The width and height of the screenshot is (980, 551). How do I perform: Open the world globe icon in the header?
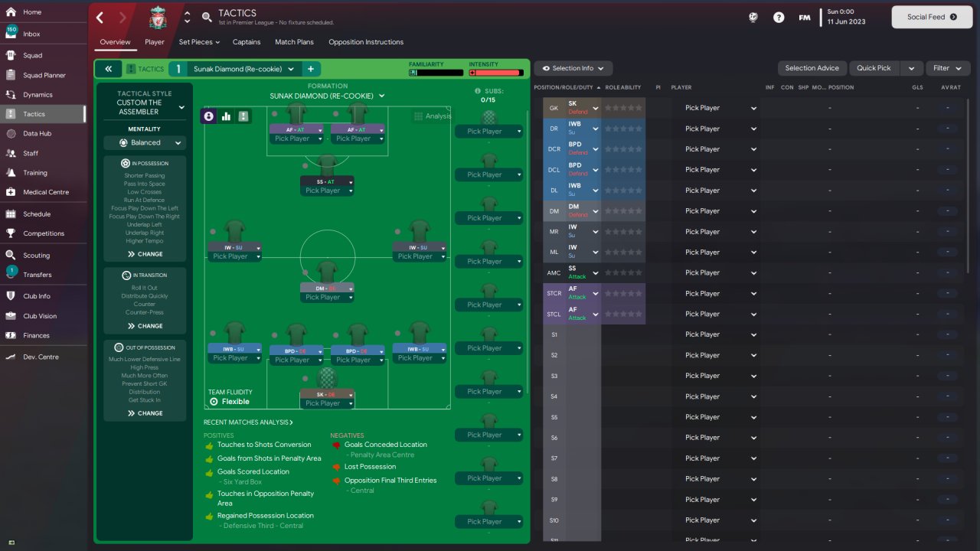(753, 17)
